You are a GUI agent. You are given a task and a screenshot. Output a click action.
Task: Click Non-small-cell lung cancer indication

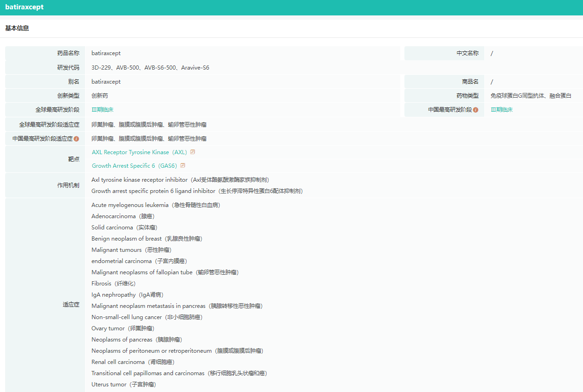pos(147,317)
